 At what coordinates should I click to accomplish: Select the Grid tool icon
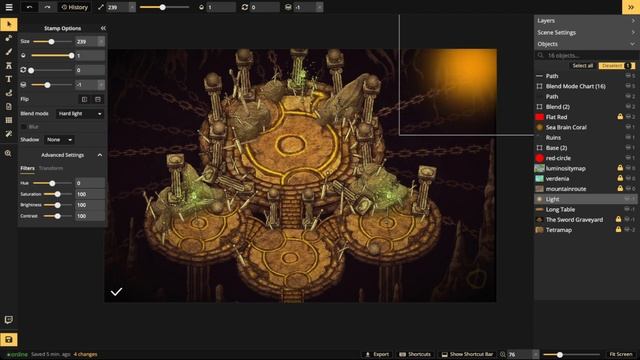[9, 120]
